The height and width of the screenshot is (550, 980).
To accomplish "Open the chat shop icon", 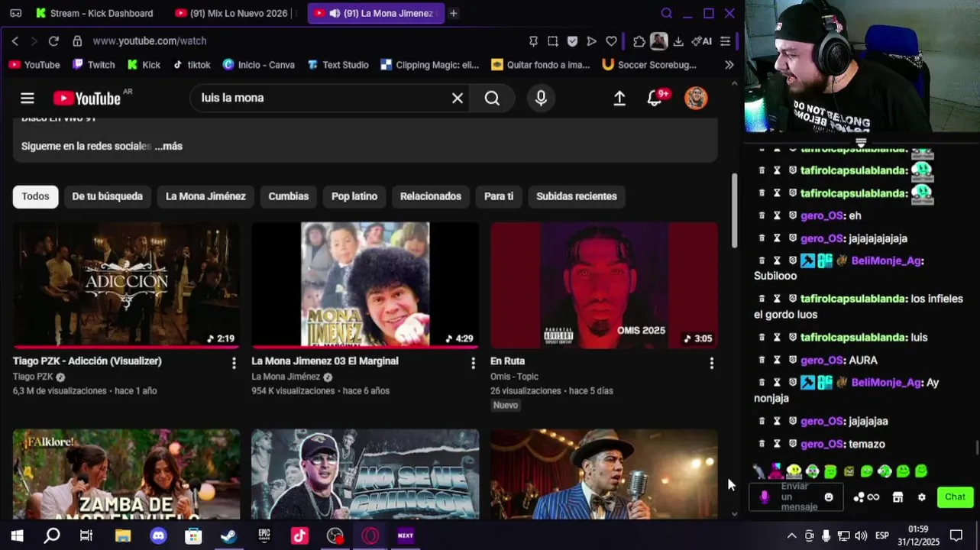I will click(x=898, y=497).
